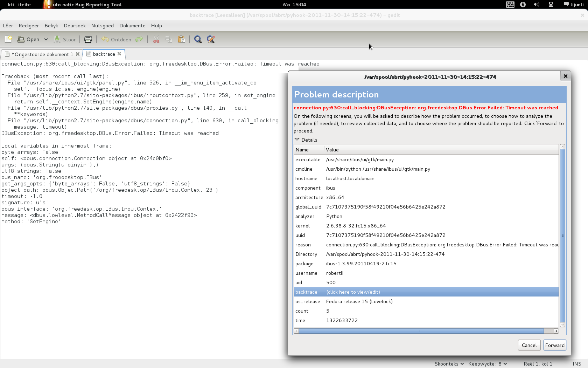This screenshot has height=368, width=588.
Task: Expand the Open recent files dropdown arrow
Action: pos(46,39)
